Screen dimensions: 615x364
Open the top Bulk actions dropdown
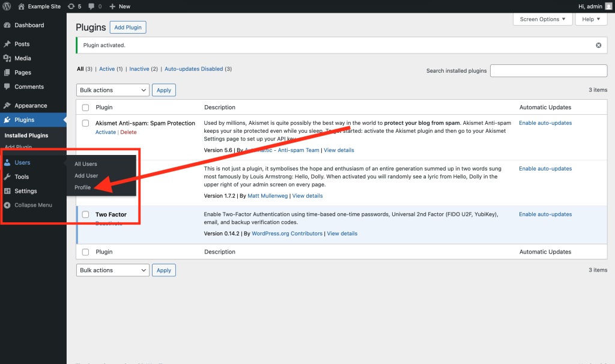click(112, 90)
